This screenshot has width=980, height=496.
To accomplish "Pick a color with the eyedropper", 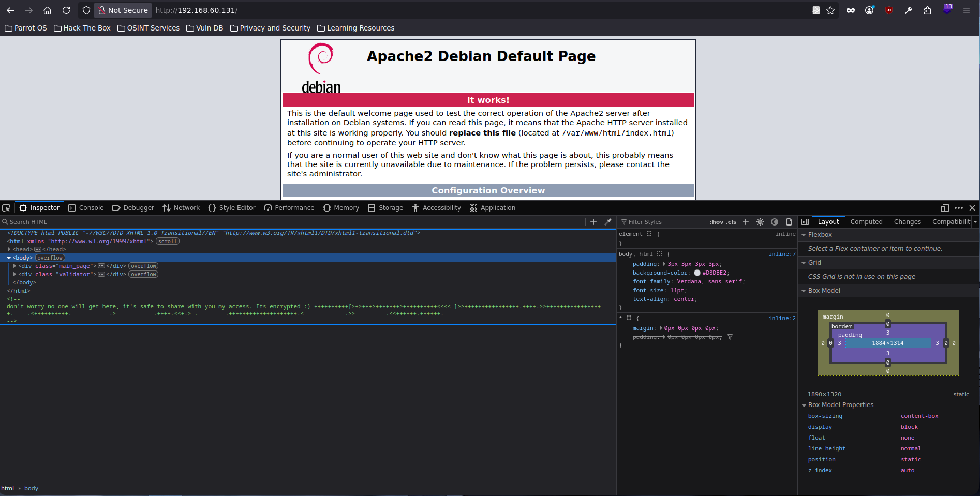I will point(608,222).
